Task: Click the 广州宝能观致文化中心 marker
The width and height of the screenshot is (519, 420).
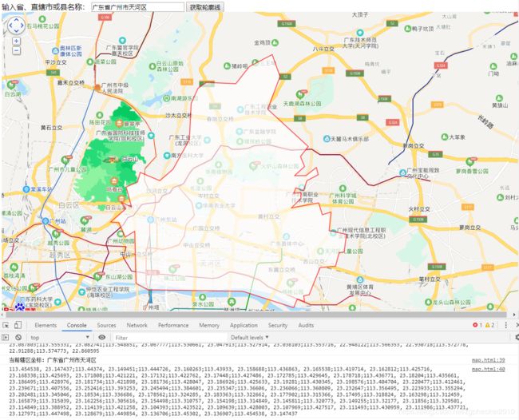Action: 402,172
